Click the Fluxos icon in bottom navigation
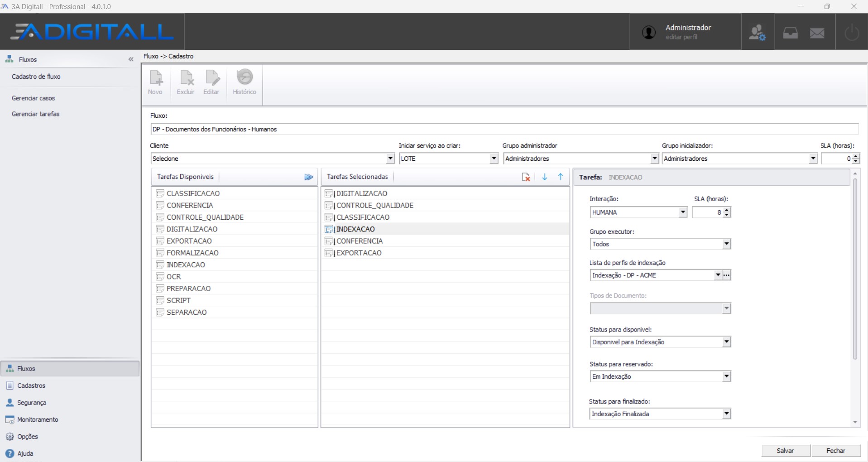This screenshot has width=868, height=462. pos(10,369)
